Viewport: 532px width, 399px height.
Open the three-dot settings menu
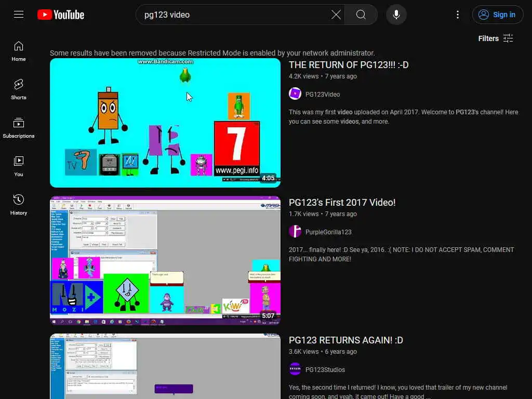click(457, 15)
